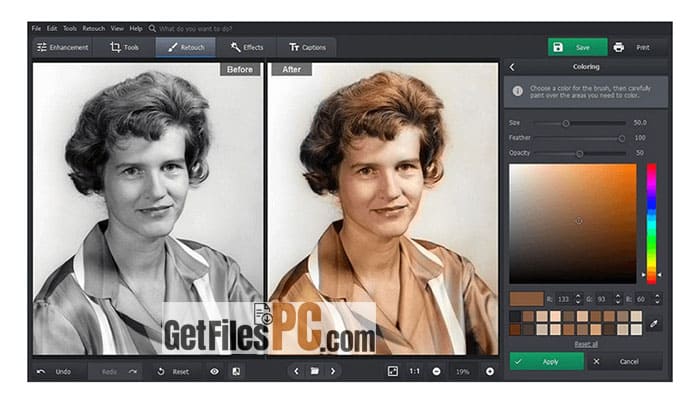This screenshot has height=400, width=700.
Task: Open the Captions tab
Action: 307,47
